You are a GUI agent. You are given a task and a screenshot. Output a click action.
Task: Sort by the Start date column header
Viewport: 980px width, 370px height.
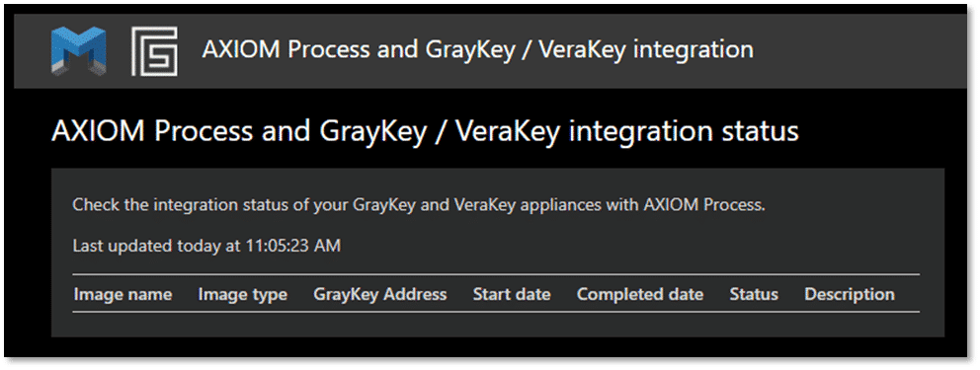[512, 294]
